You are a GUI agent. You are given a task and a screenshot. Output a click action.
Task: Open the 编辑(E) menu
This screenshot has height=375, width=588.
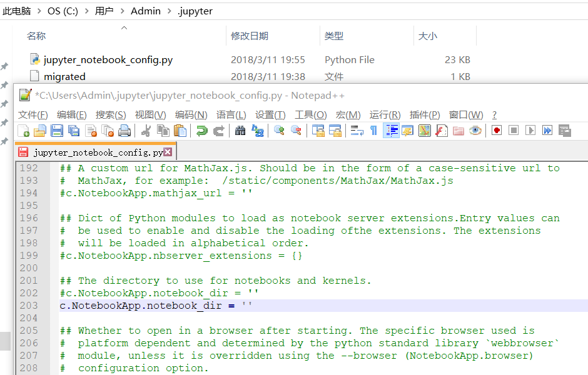click(x=72, y=115)
